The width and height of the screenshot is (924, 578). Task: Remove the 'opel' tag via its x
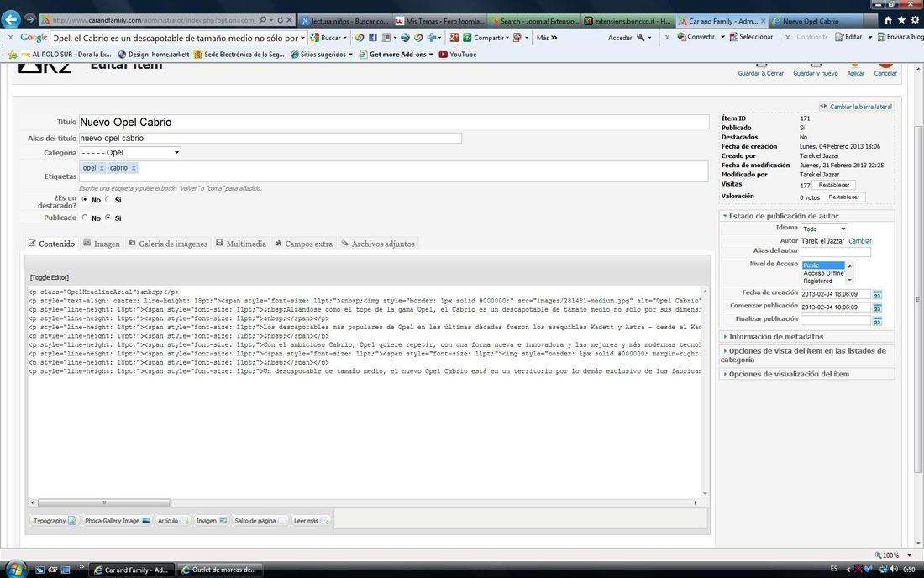click(102, 168)
